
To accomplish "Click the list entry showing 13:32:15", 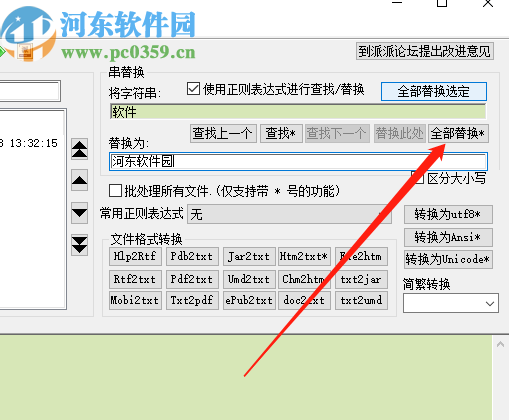I will (x=29, y=143).
